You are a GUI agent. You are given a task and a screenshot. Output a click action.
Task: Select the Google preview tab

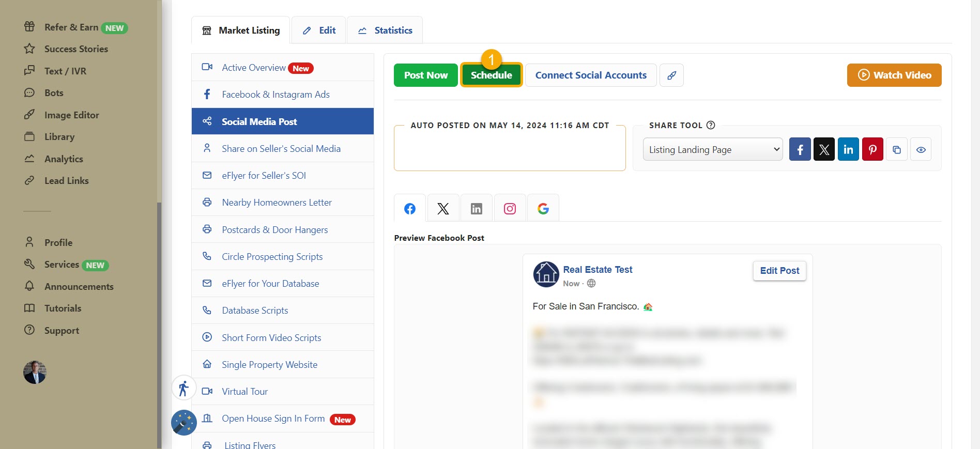(543, 209)
